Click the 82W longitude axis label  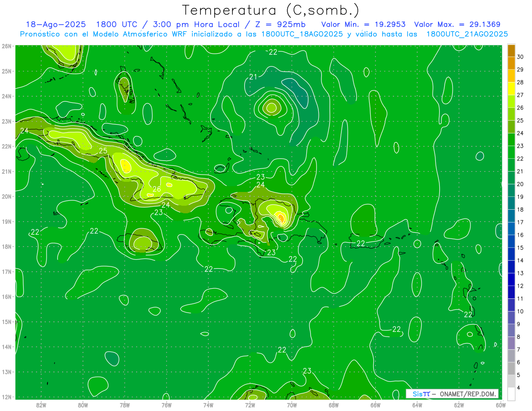point(41,404)
